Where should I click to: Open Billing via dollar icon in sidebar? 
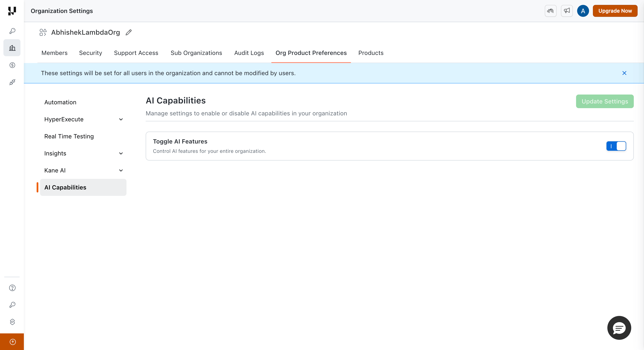tap(12, 65)
